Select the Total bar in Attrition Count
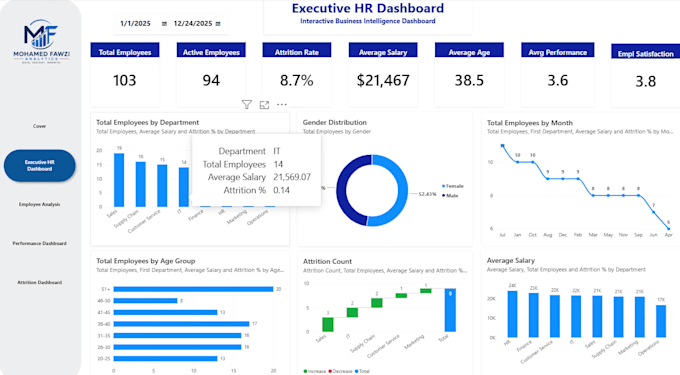The image size is (680, 375). coord(450,310)
